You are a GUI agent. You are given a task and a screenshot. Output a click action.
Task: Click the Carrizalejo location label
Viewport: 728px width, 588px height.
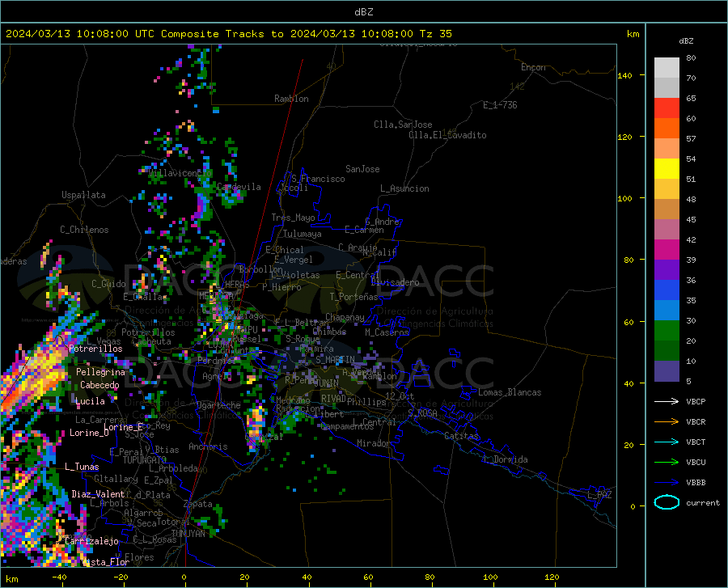point(91,541)
